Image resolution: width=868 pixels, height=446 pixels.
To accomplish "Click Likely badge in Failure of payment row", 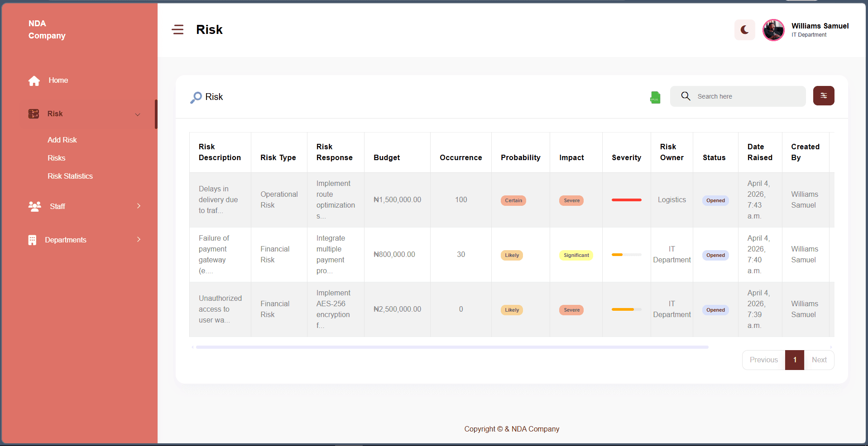I will pyautogui.click(x=512, y=255).
